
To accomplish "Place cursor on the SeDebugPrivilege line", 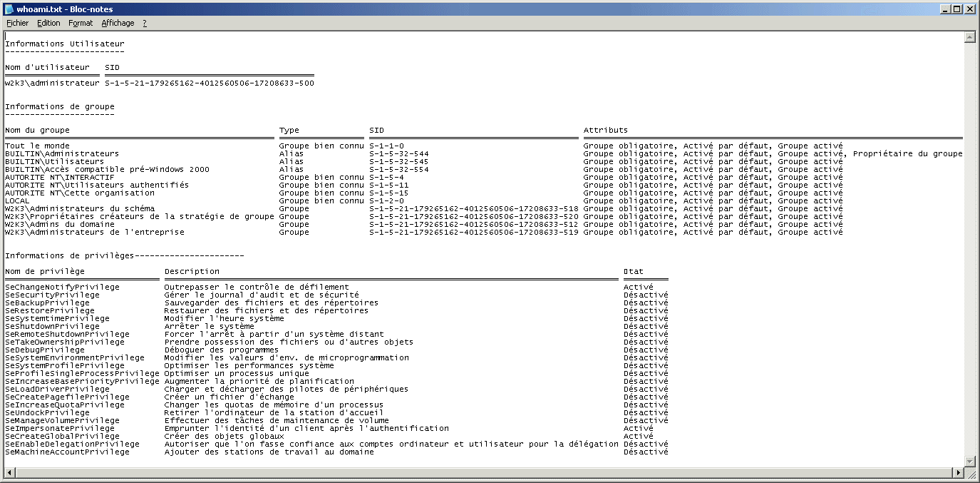I will tap(45, 350).
